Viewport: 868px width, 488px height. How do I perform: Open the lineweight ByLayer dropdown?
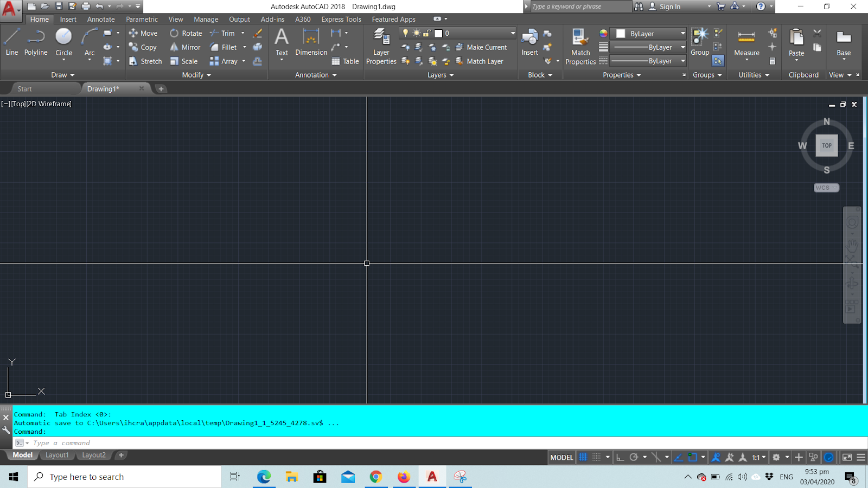(x=648, y=47)
